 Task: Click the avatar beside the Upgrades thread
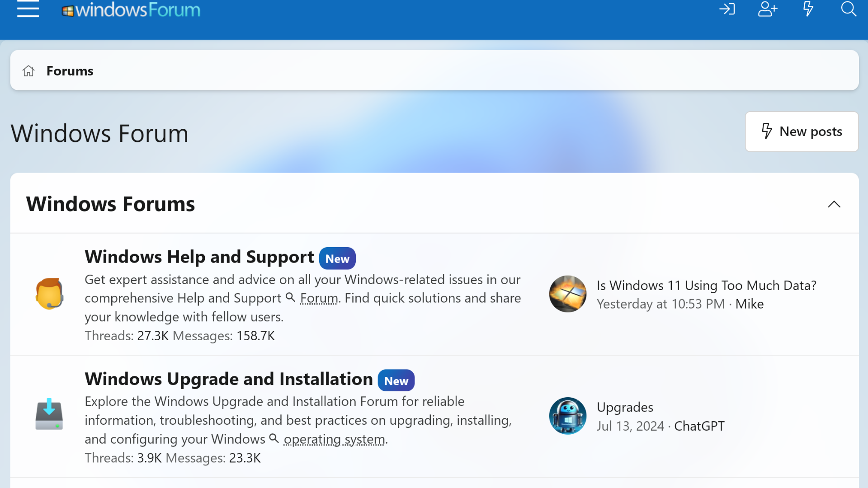pos(567,415)
